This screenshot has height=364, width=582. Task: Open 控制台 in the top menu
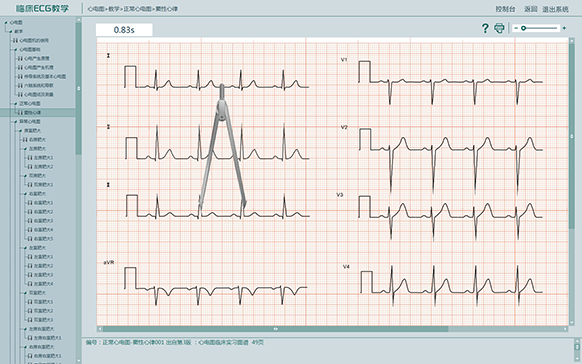click(x=506, y=9)
